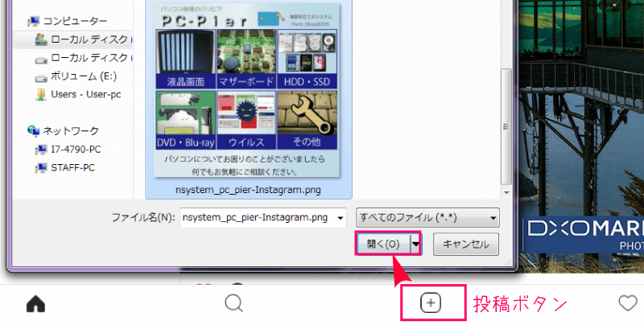The width and height of the screenshot is (644, 329).
Task: Expand the 開く button dropdown arrow
Action: coord(416,244)
